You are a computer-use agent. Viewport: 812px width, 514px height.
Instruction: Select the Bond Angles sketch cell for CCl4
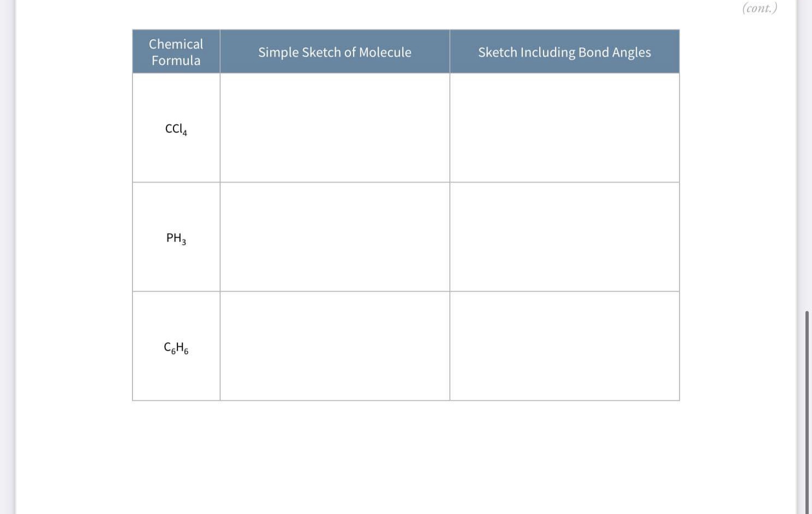pyautogui.click(x=565, y=128)
